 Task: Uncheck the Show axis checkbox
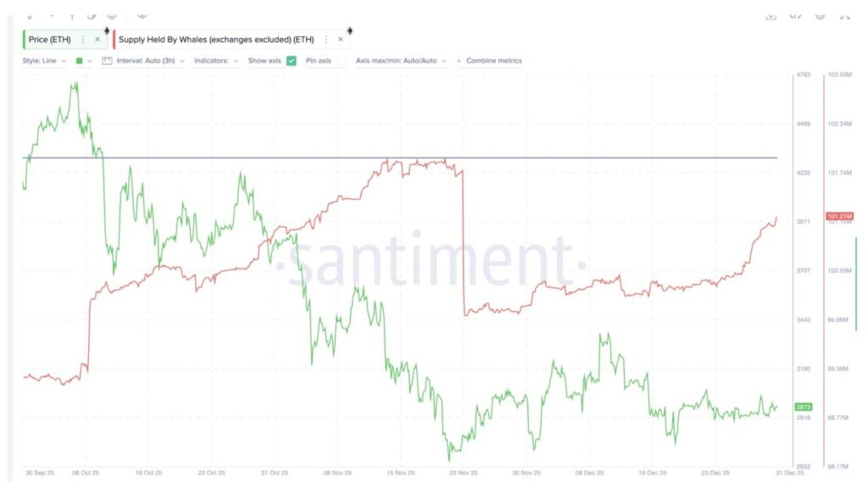point(292,61)
